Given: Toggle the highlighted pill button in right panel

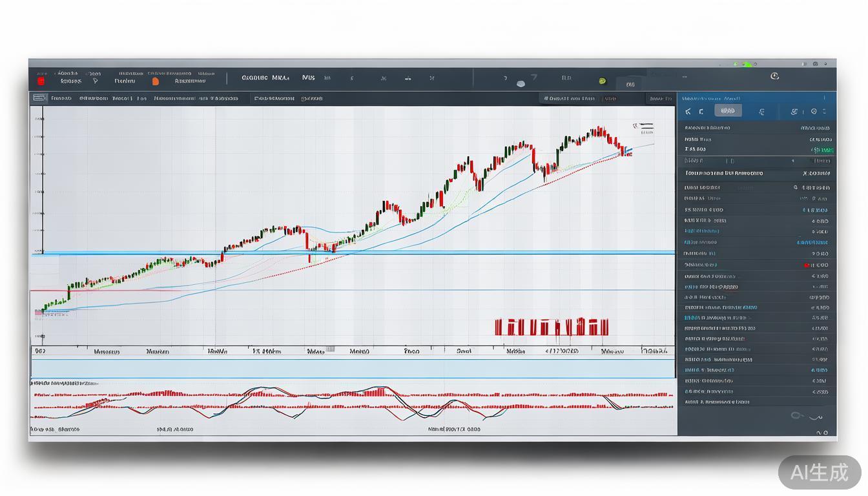Looking at the screenshot, I should tap(728, 111).
